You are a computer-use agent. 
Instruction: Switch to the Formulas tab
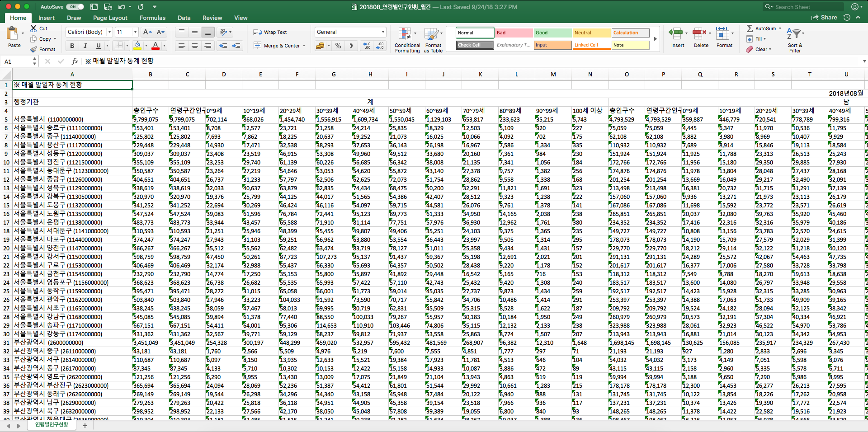tap(152, 18)
